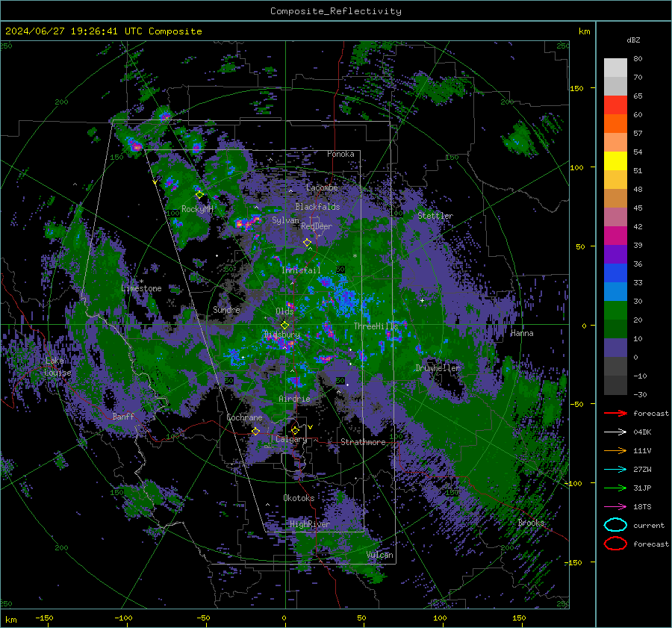The height and width of the screenshot is (628, 672).
Task: Click the Sundre label
Action: point(227,309)
